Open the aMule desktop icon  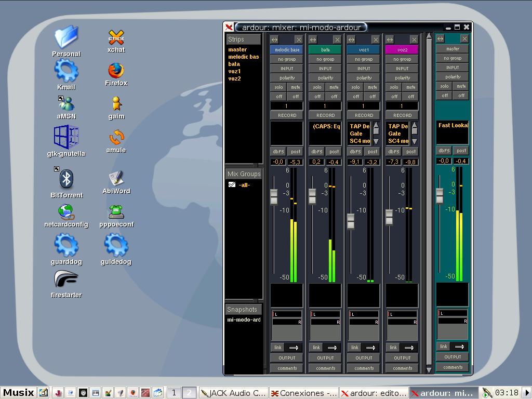tap(116, 138)
